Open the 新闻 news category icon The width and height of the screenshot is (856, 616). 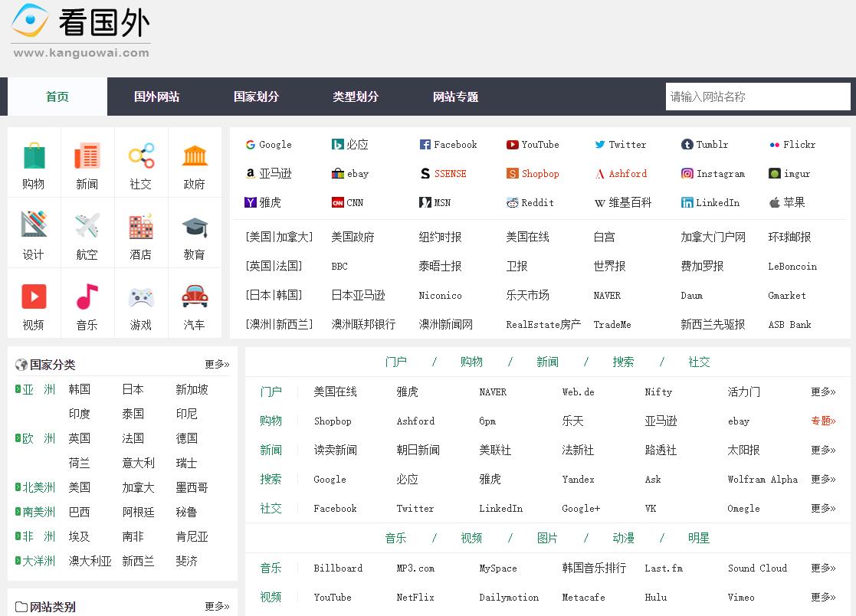coord(87,156)
